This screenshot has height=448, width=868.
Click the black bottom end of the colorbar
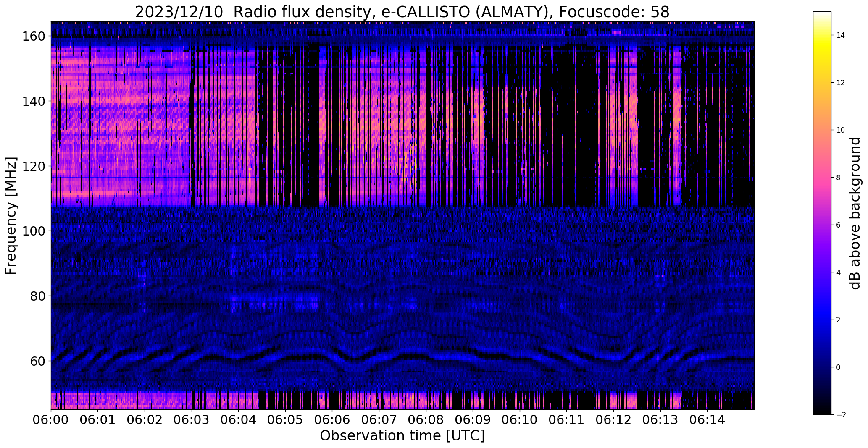pyautogui.click(x=822, y=411)
